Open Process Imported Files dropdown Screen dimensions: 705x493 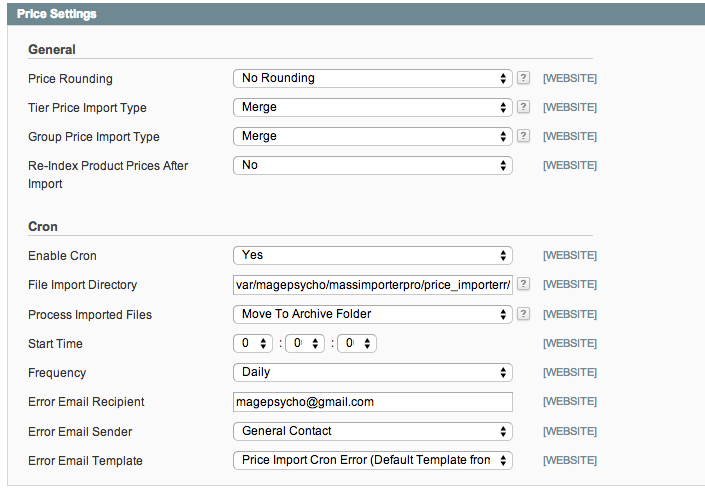point(372,314)
